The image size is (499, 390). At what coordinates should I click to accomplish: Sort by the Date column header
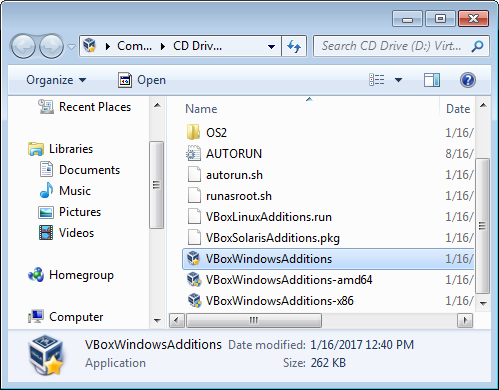[x=458, y=109]
